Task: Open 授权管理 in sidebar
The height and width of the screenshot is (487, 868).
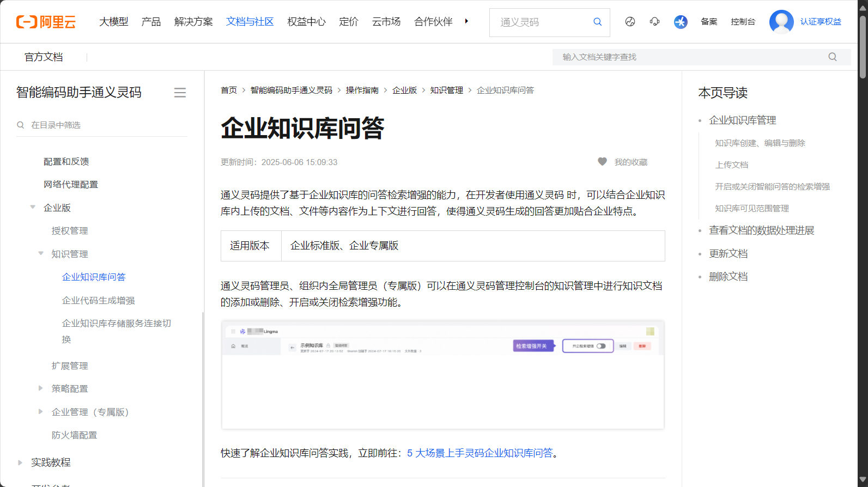Action: click(70, 231)
